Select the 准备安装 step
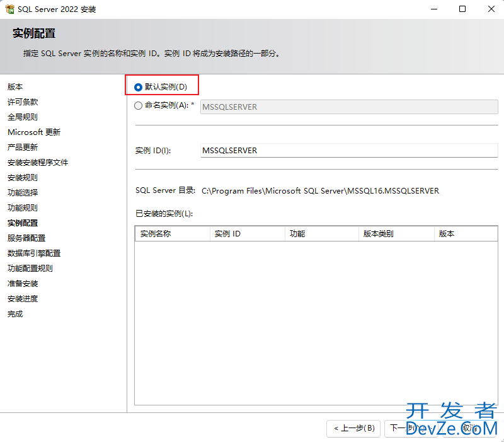The image size is (504, 442). click(x=23, y=283)
